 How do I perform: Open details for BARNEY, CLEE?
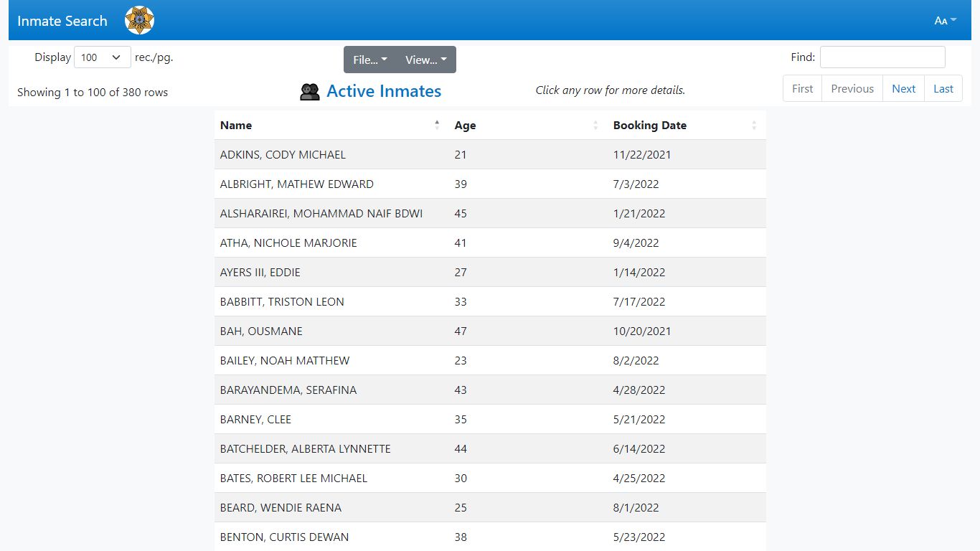490,419
